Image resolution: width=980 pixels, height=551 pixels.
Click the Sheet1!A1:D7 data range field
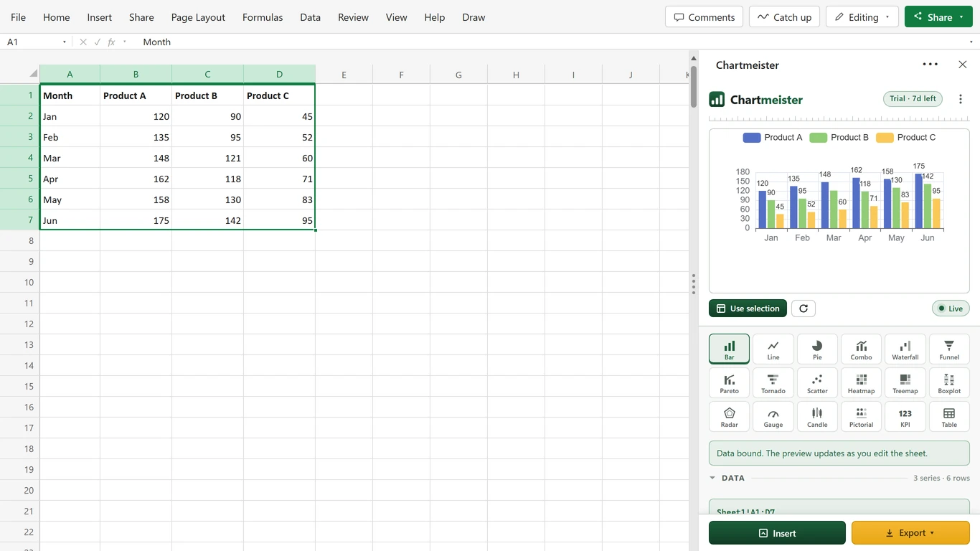tap(839, 508)
